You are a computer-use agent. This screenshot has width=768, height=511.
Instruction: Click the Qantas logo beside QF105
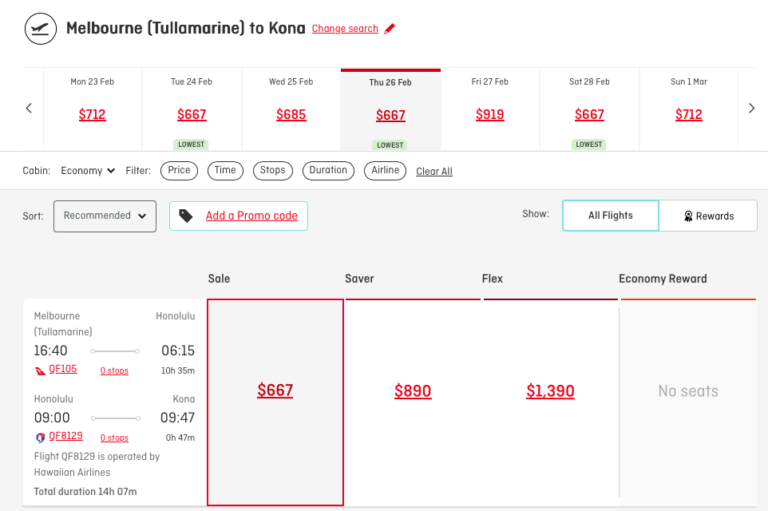click(x=40, y=370)
